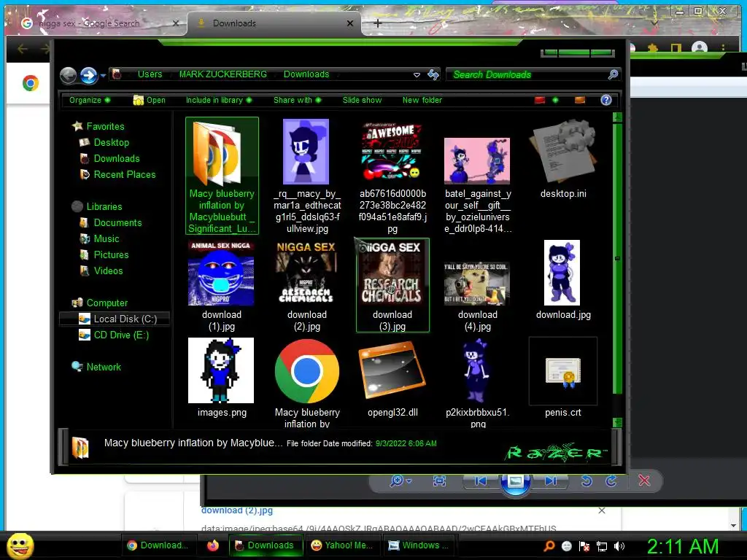Viewport: 747px width, 560px height.
Task: Open Chrome extensions puzzle icon
Action: tap(652, 47)
